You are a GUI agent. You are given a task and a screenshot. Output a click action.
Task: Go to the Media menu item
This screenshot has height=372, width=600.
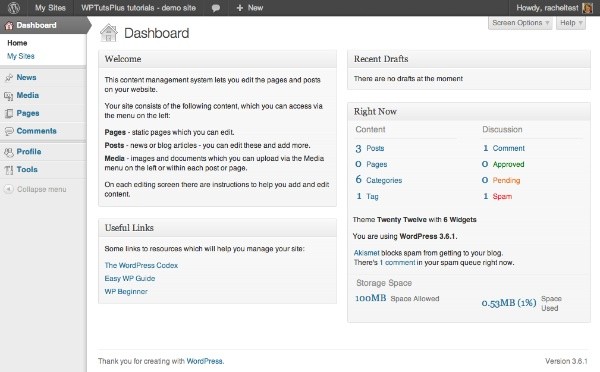[28, 95]
